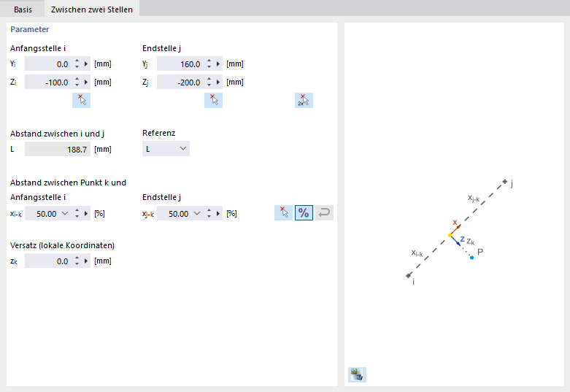
Task: Open the Referenz L dropdown
Action: click(x=166, y=149)
